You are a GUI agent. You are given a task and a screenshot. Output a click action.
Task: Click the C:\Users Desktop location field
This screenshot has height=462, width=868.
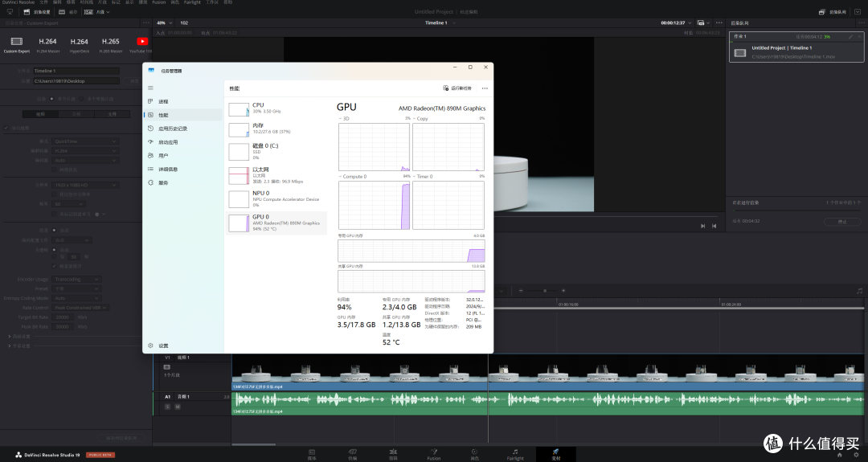(x=76, y=81)
